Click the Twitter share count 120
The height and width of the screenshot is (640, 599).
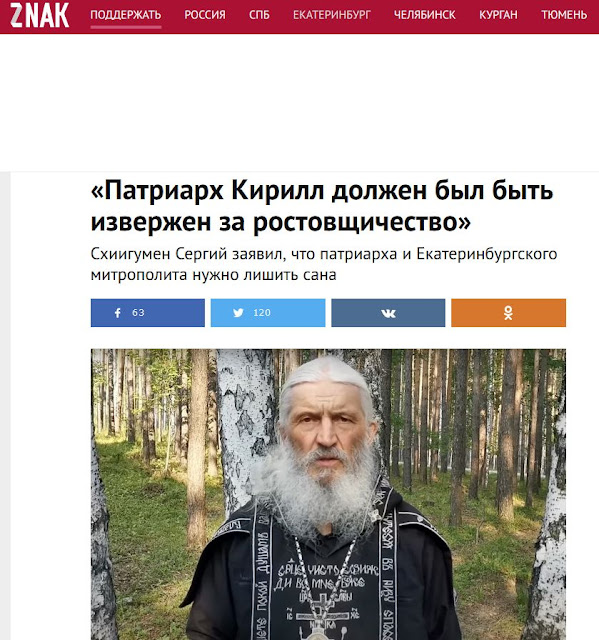click(x=262, y=313)
